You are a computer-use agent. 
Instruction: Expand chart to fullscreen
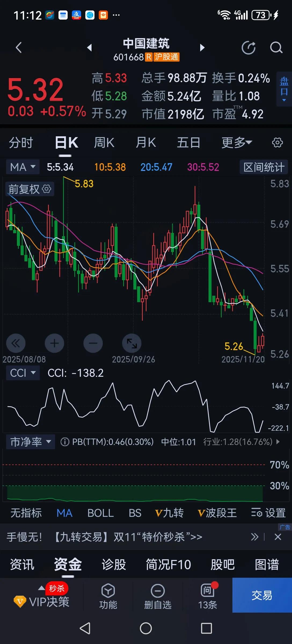(132, 343)
